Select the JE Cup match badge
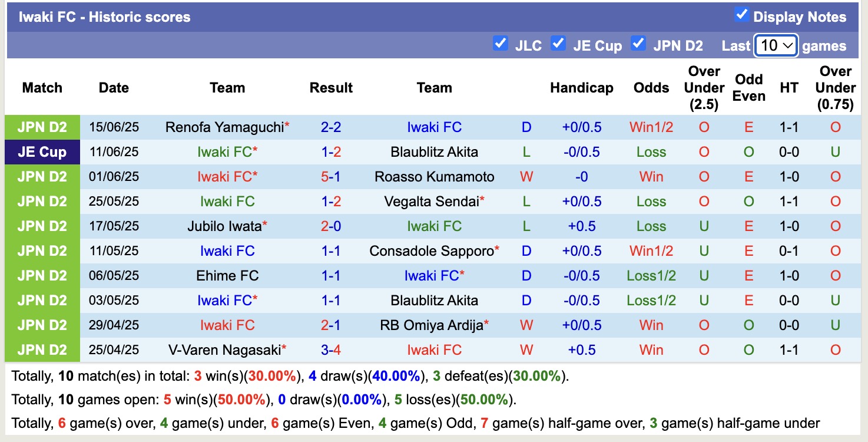Viewport: 868px width, 442px height. pyautogui.click(x=42, y=151)
